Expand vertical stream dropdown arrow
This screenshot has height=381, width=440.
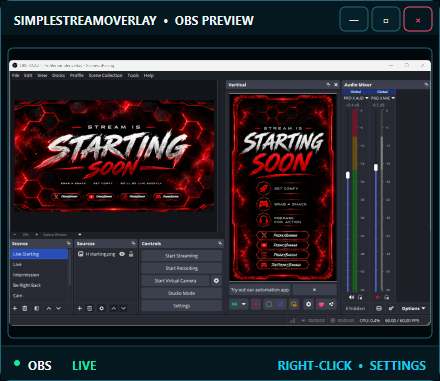(x=244, y=304)
